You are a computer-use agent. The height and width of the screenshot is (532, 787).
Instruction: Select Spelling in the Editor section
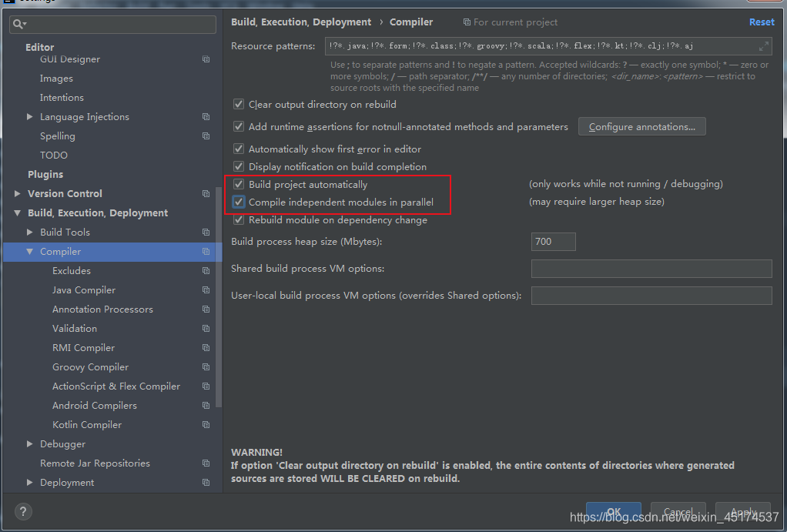click(x=57, y=136)
